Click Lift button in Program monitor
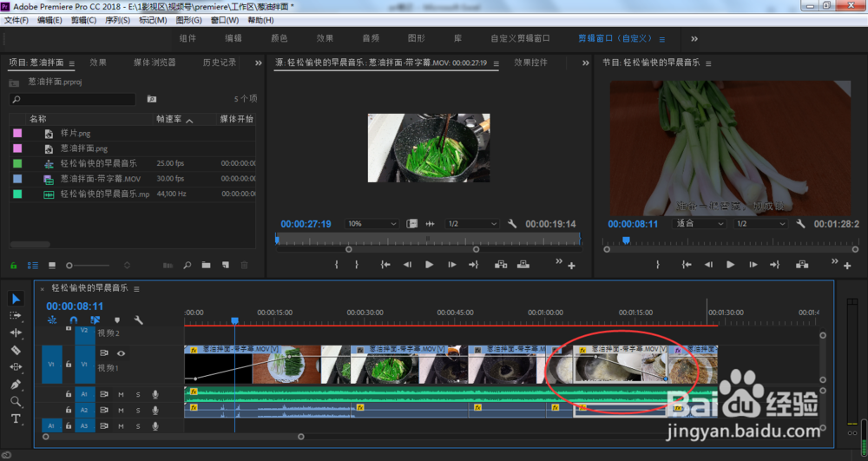 coord(801,265)
